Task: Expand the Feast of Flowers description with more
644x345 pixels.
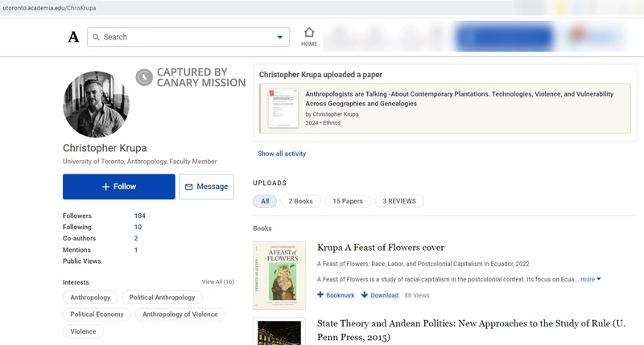Action: [591, 279]
